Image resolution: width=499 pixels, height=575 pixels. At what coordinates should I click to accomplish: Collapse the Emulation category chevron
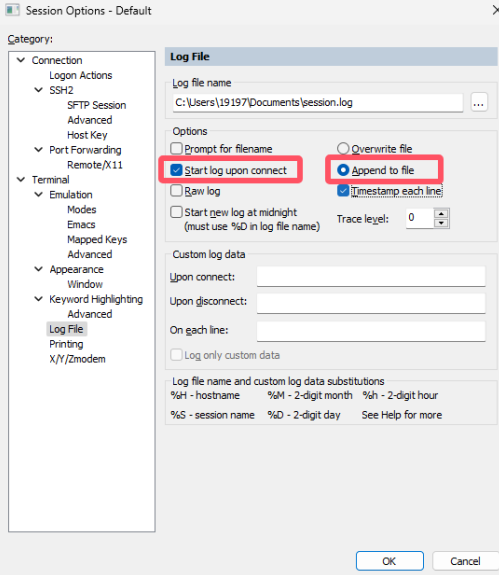38,194
